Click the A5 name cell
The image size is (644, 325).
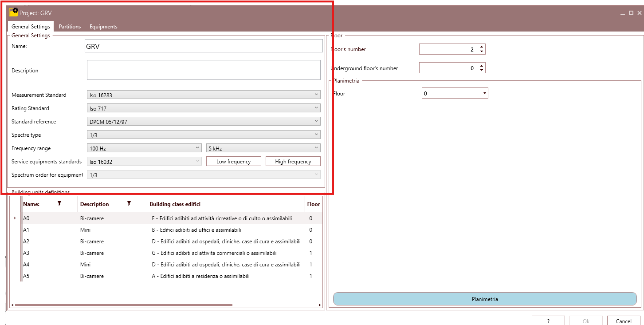26,276
